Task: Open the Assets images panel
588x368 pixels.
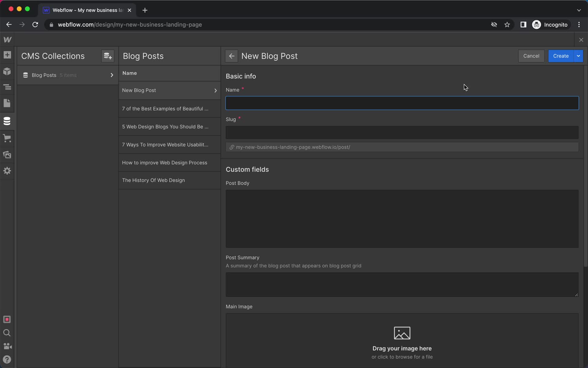Action: click(7, 155)
